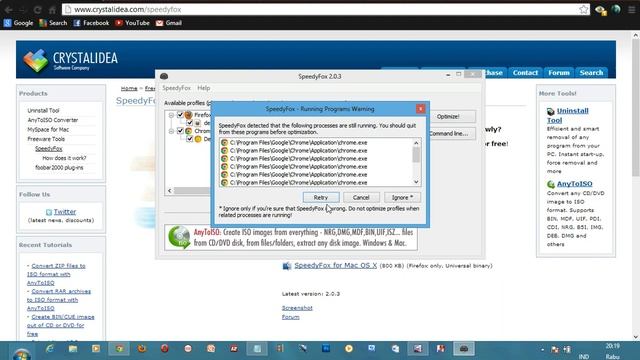The width and height of the screenshot is (640, 360).
Task: Open Convert RAR archives to ISO tutorial
Action: point(59,300)
